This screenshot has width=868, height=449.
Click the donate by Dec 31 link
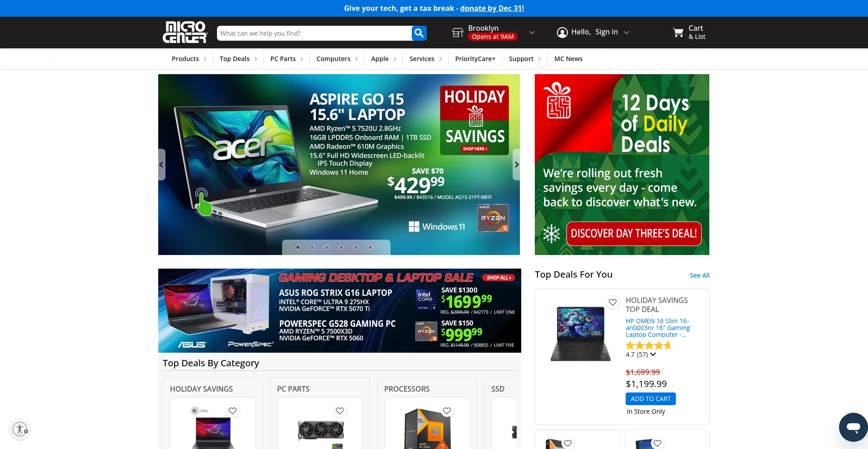[x=491, y=8]
